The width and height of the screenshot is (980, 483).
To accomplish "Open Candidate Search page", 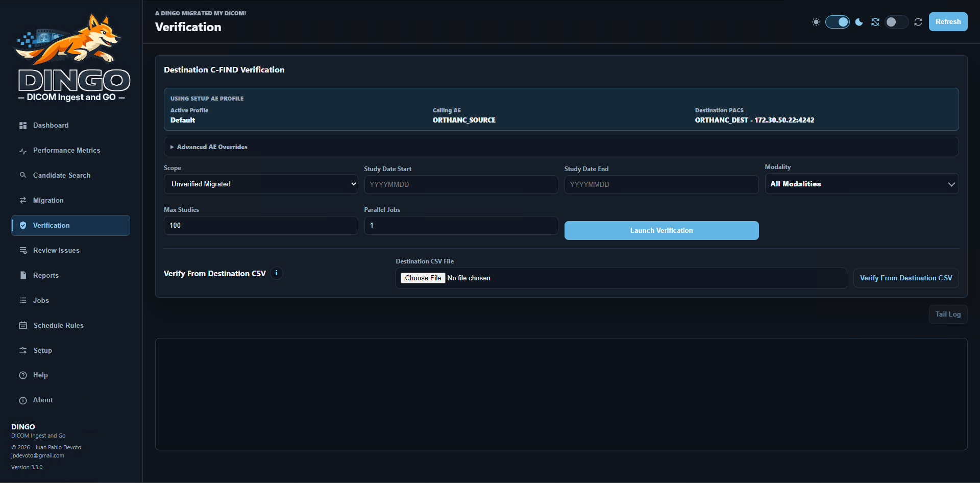I will pos(71,175).
